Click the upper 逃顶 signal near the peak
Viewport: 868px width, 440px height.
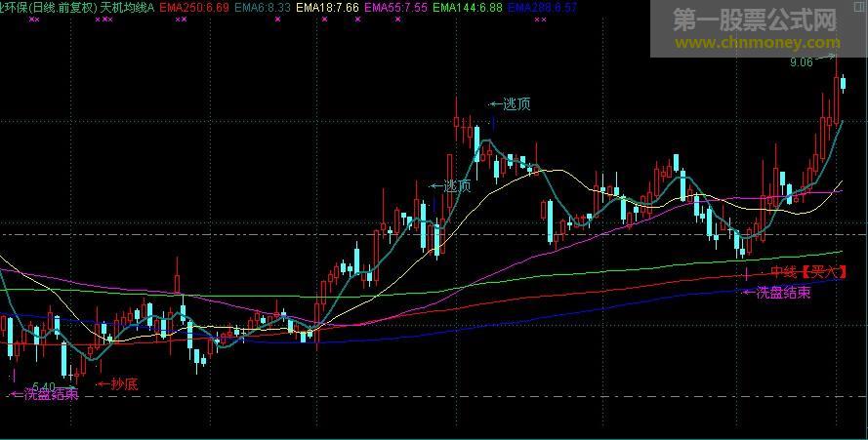click(511, 103)
